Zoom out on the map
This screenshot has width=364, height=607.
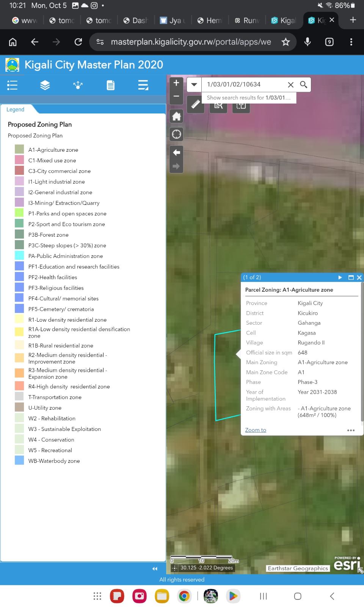pyautogui.click(x=176, y=97)
